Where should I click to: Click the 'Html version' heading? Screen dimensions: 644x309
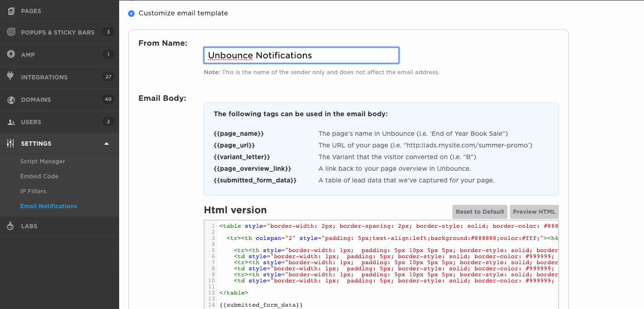(x=235, y=210)
